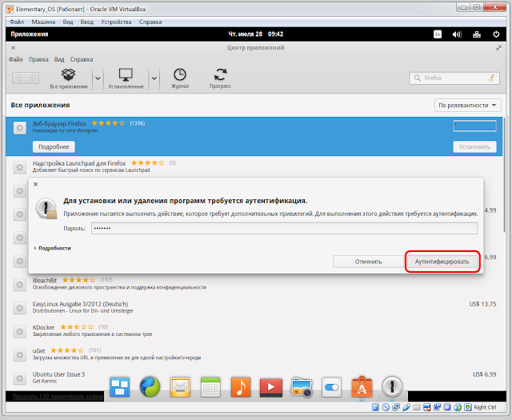Click the KDocker gear icon
Viewport: 512px width, 420px height.
coord(20,331)
